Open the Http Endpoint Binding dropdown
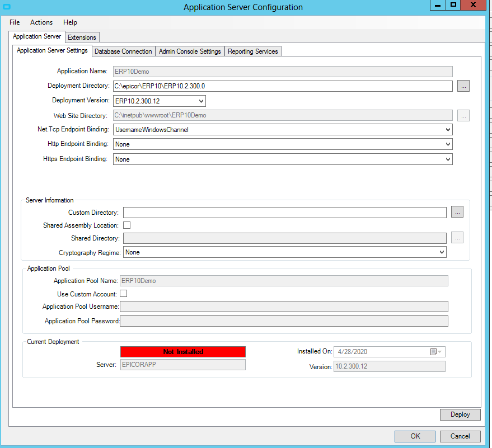This screenshot has width=492, height=448. pyautogui.click(x=447, y=144)
